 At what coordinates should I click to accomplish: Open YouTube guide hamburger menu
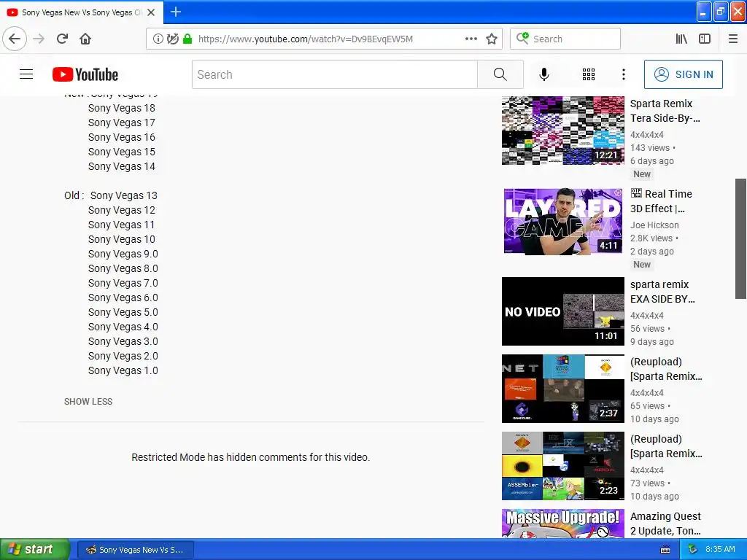tap(26, 74)
